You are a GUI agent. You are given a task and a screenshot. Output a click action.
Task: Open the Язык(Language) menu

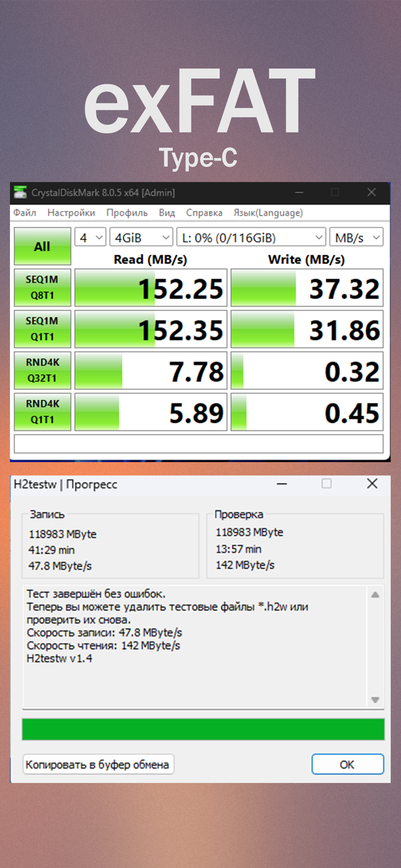[268, 213]
